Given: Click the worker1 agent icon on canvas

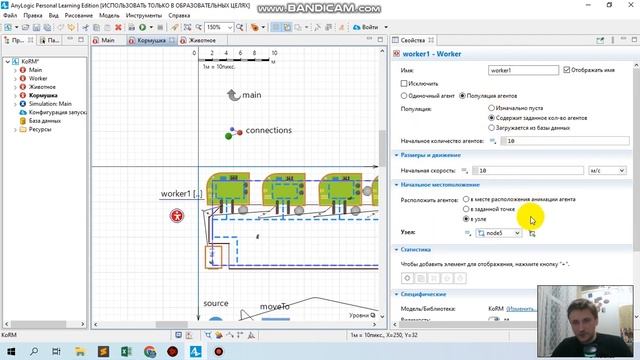Looking at the screenshot, I should click(177, 216).
